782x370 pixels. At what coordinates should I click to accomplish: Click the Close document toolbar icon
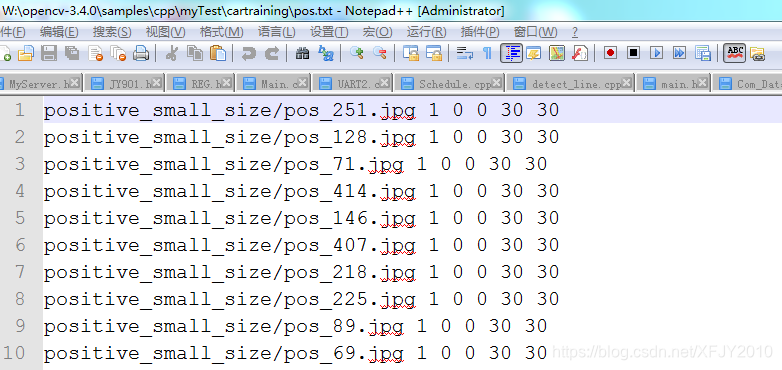(95, 53)
